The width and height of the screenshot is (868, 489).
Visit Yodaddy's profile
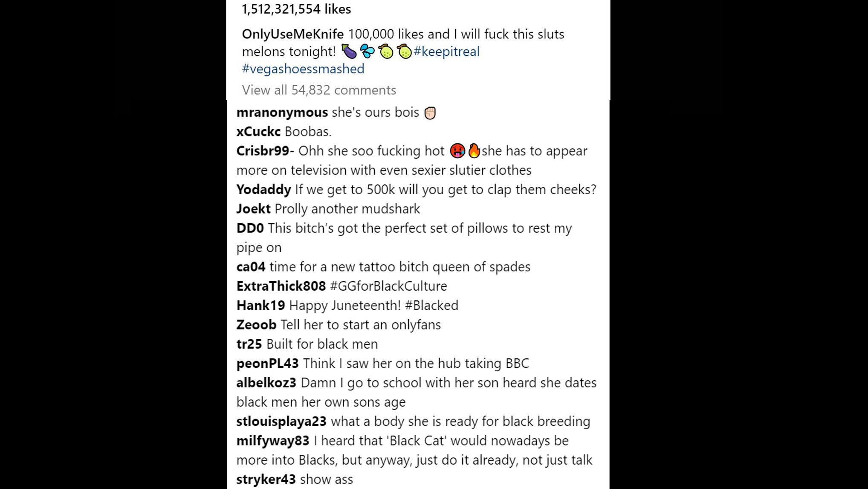tap(263, 189)
